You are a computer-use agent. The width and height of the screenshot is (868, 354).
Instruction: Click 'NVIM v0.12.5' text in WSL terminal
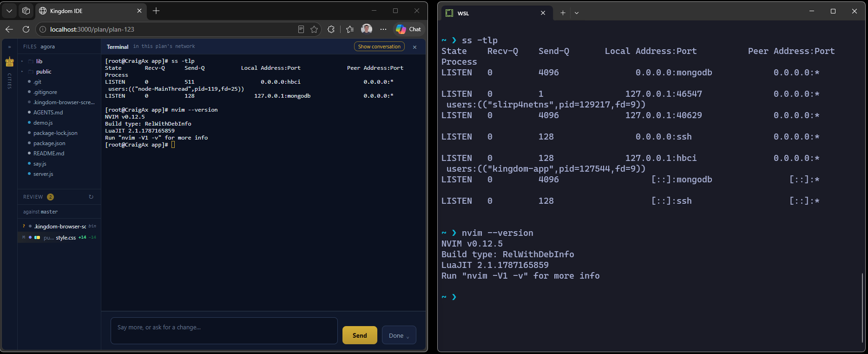[x=472, y=244]
